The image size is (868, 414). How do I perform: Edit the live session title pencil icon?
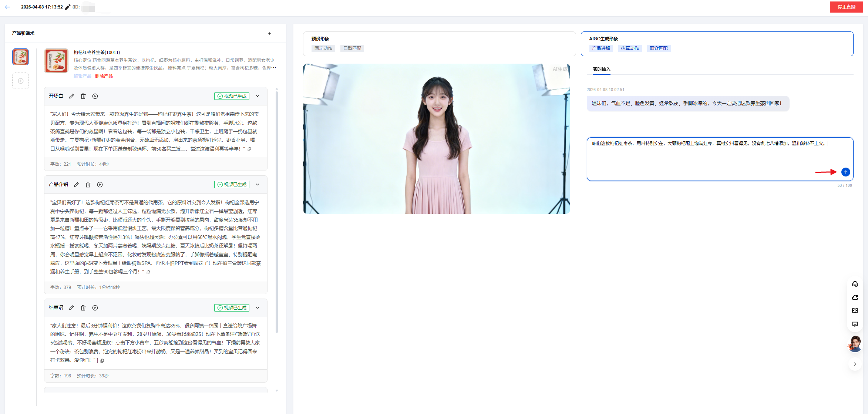point(67,7)
